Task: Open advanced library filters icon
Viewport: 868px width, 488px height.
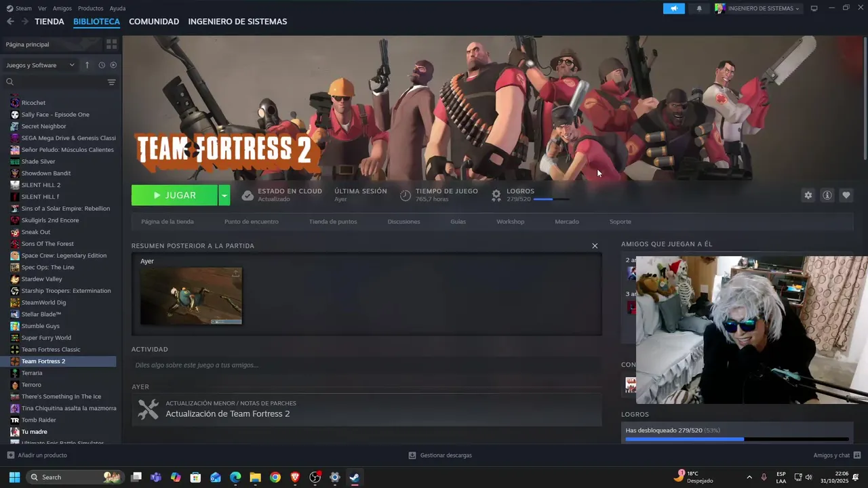Action: 112,82
